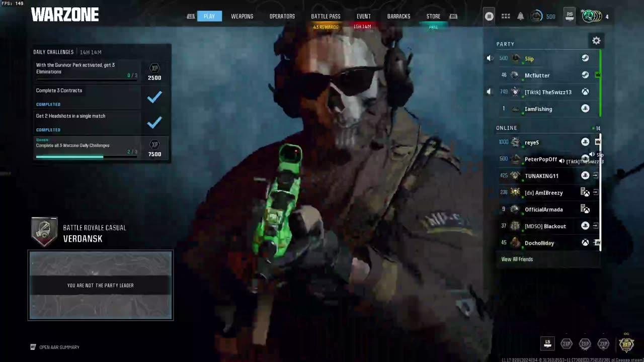The height and width of the screenshot is (362, 644).
Task: Activate the second 2XP weapon token
Action: tap(585, 344)
